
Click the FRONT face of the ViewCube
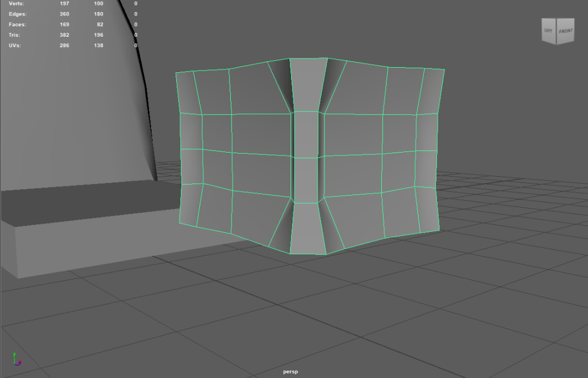coord(566,32)
